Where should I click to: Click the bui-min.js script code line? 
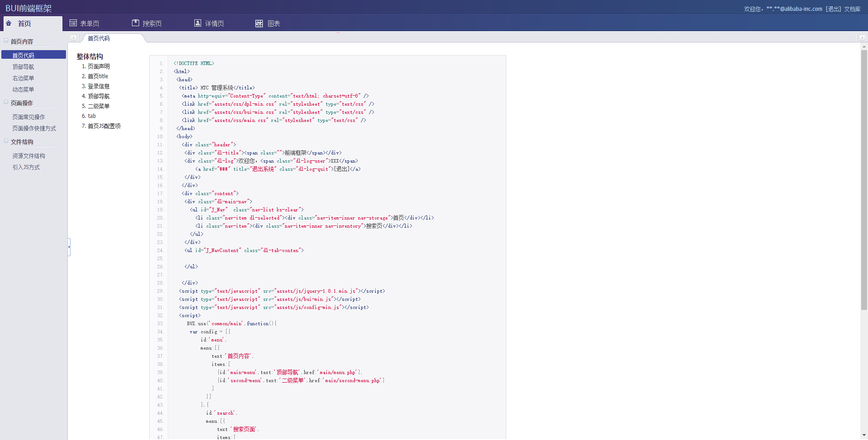[x=270, y=299]
